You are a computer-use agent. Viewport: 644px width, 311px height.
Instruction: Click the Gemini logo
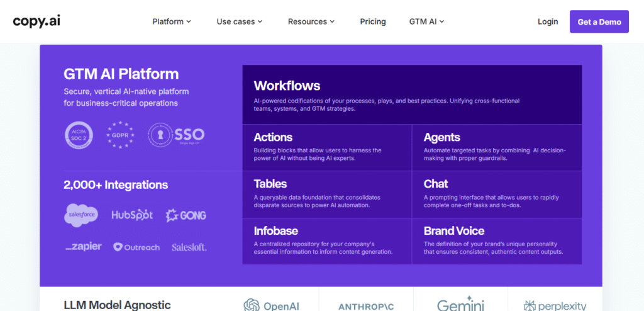pos(460,303)
